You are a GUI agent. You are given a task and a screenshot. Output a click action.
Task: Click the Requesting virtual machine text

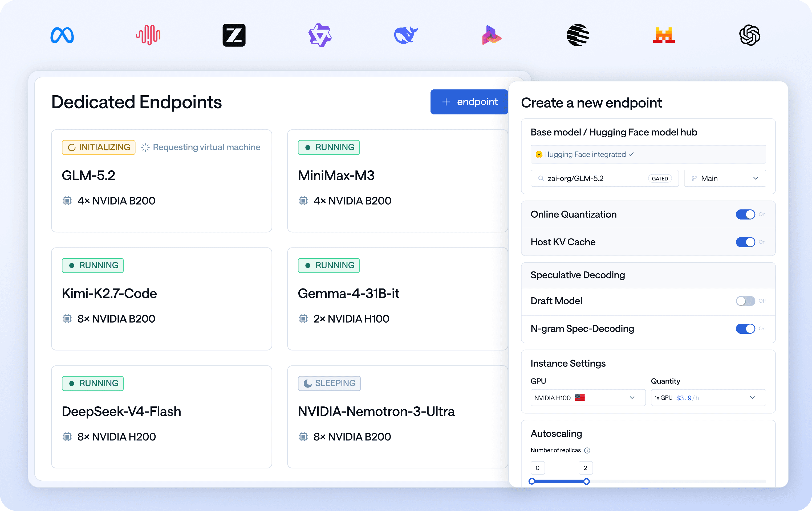tap(207, 147)
